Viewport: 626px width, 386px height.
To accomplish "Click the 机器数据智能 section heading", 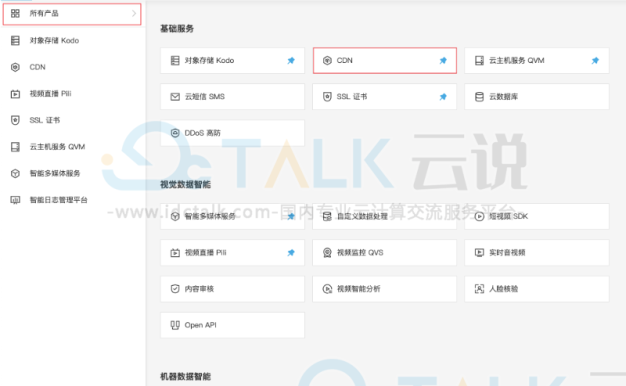I will [185, 376].
